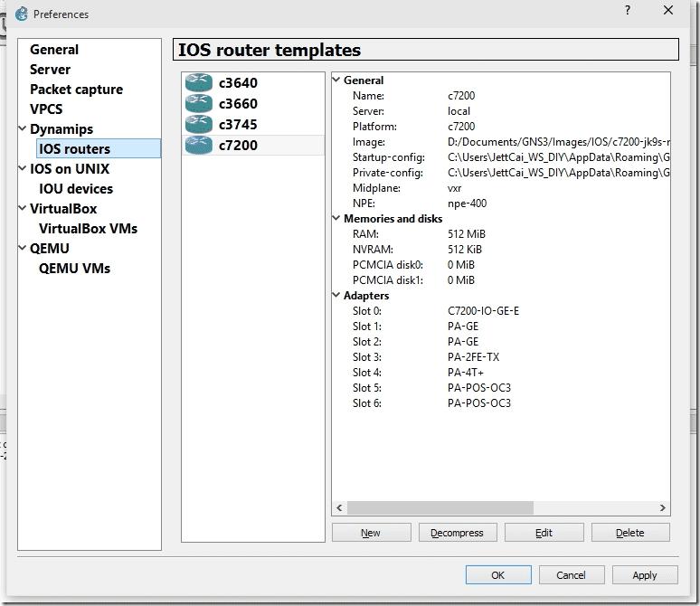Screen dimensions: 700x606
Task: Click the question mark help button
Action: click(x=628, y=10)
